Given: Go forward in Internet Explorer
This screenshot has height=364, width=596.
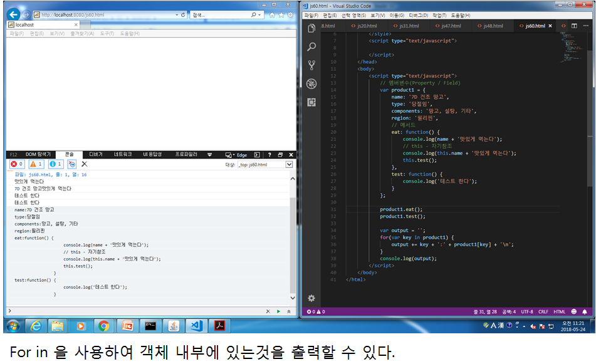Looking at the screenshot, I should point(26,14).
